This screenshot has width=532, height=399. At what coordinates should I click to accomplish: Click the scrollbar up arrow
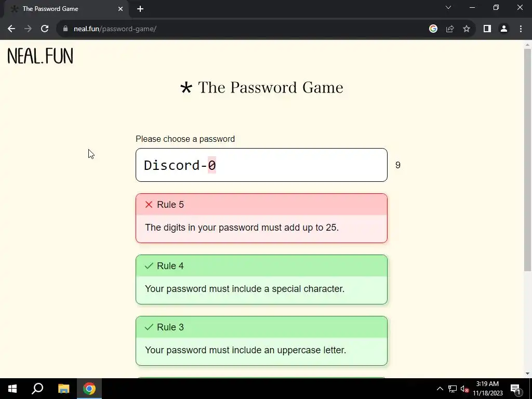(527, 45)
